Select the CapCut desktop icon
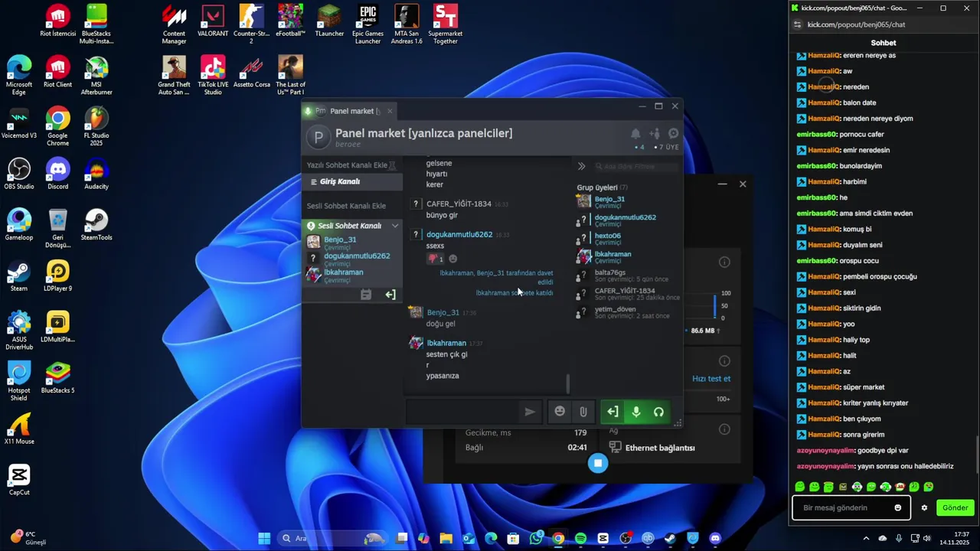Screen dimensions: 980x551 [19, 480]
